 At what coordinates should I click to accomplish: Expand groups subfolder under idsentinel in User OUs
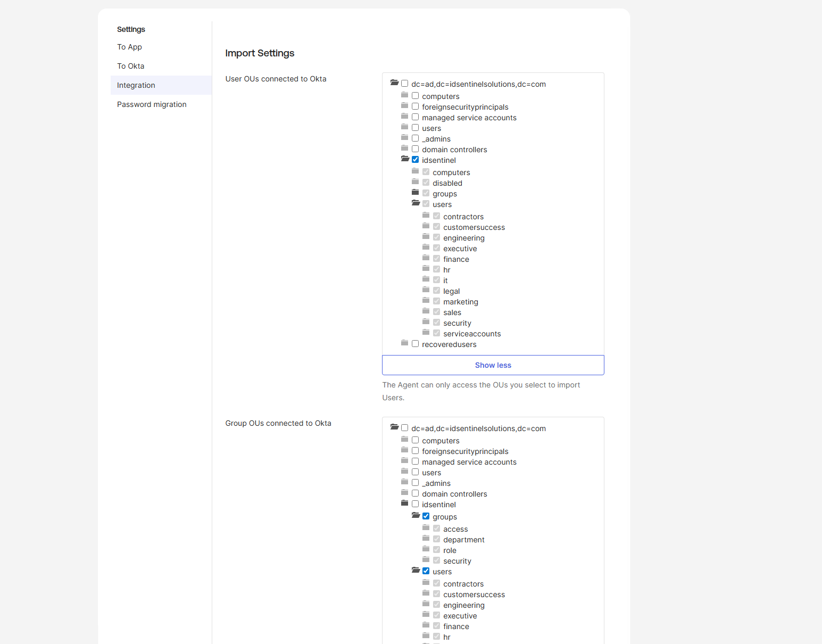tap(415, 193)
